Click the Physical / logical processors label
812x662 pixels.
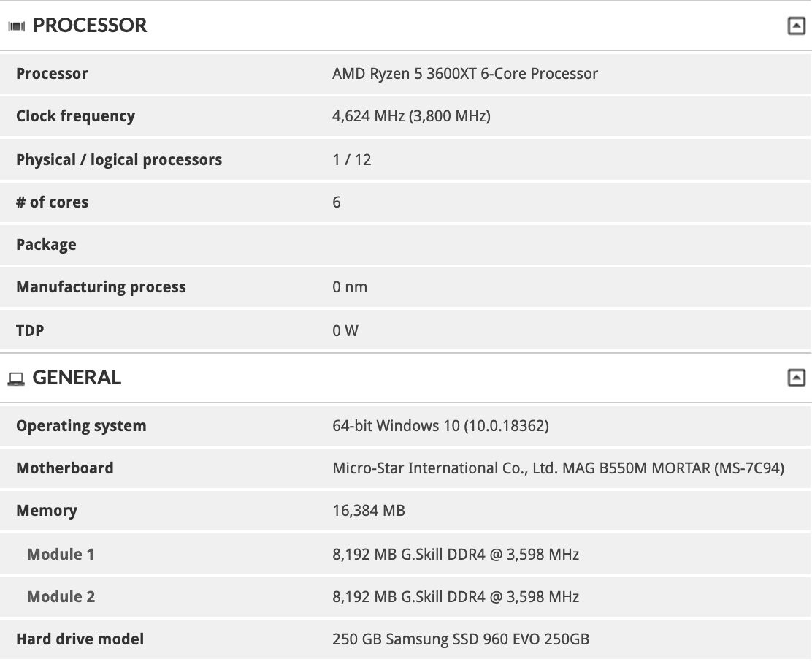pos(119,159)
